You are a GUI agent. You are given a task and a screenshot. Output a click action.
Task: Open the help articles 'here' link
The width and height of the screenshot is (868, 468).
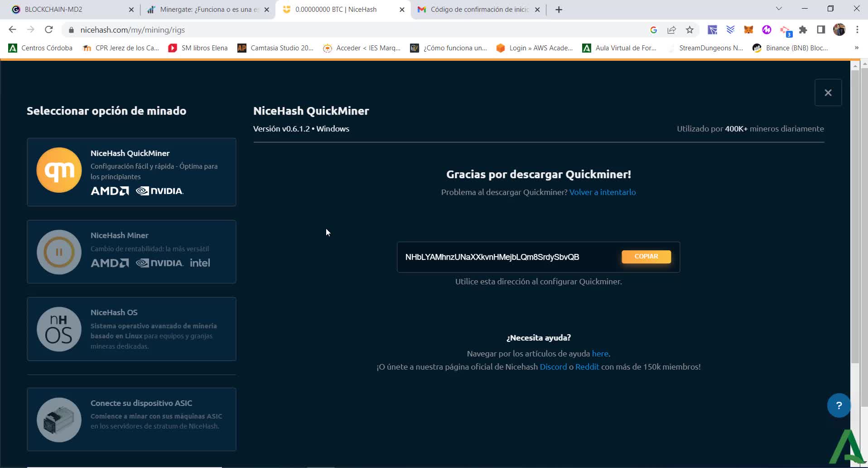[600, 354]
